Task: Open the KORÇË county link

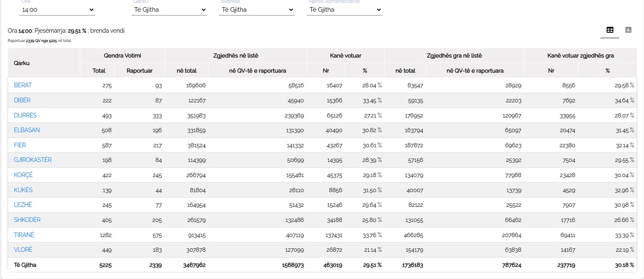Action: tap(23, 175)
